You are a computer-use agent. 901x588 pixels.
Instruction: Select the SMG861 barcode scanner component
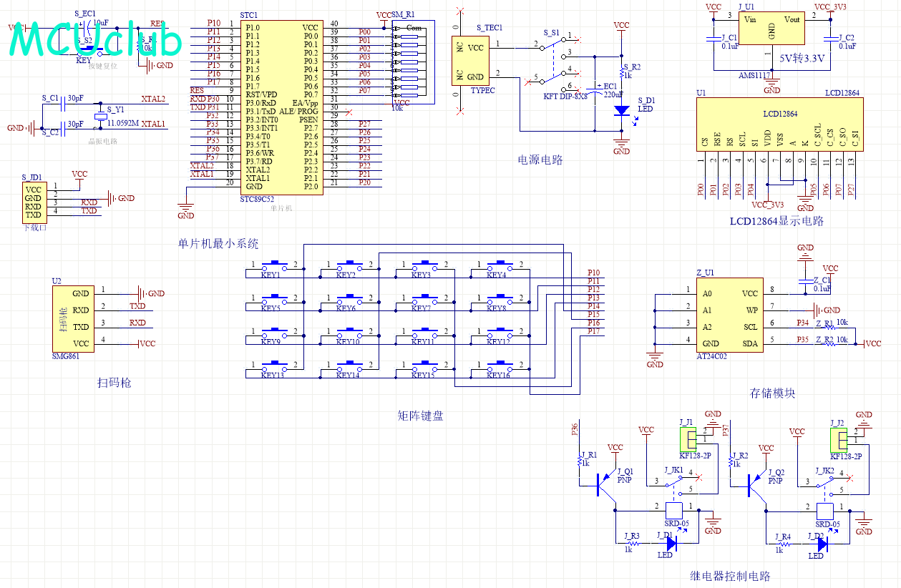click(x=74, y=318)
